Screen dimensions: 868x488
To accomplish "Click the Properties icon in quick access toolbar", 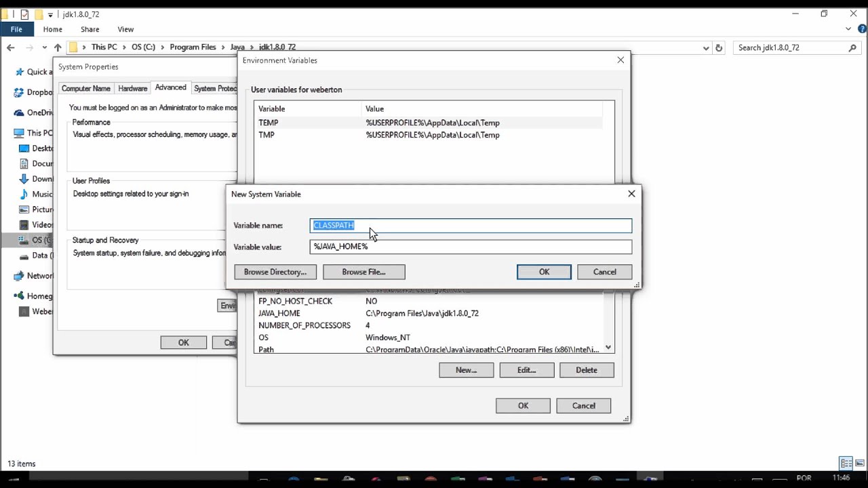I will 25,14.
